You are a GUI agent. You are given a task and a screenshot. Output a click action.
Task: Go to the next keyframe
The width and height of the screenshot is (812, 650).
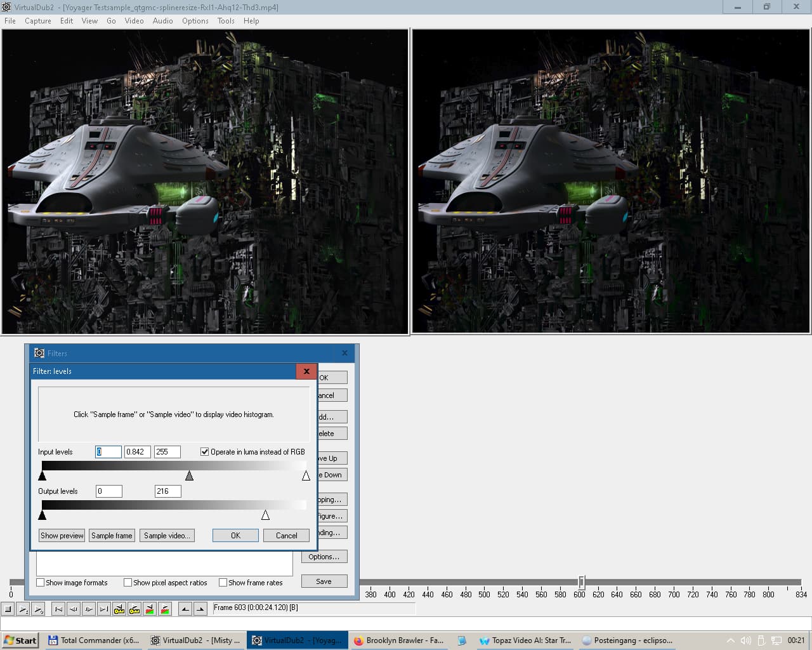pyautogui.click(x=134, y=609)
